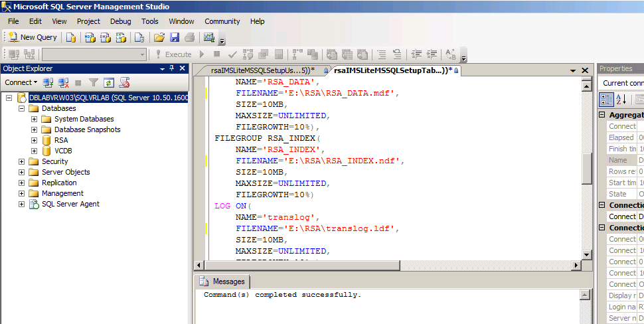Image resolution: width=644 pixels, height=324 pixels.
Task: Click Disconnect icon in Object Explorer
Action: click(63, 82)
